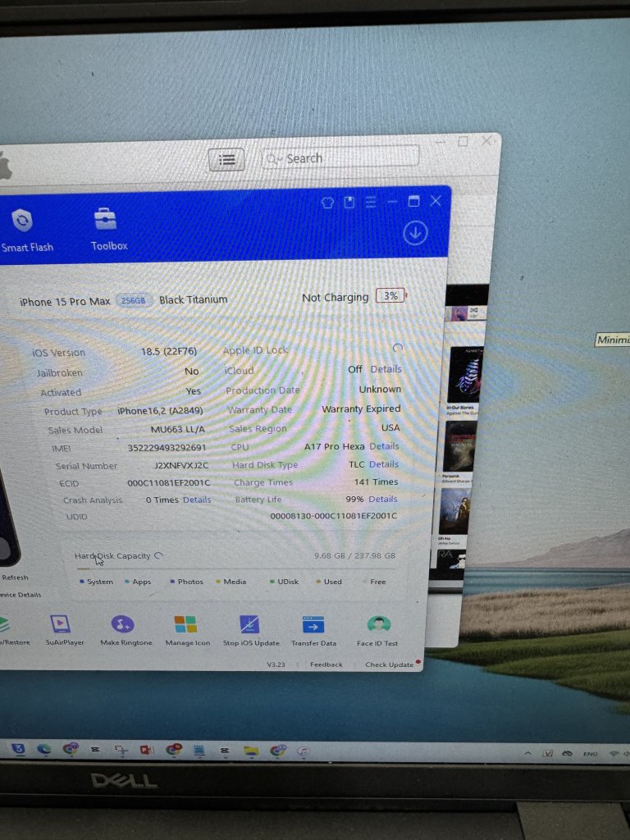
Task: Open the Device Details link
Action: point(21,595)
